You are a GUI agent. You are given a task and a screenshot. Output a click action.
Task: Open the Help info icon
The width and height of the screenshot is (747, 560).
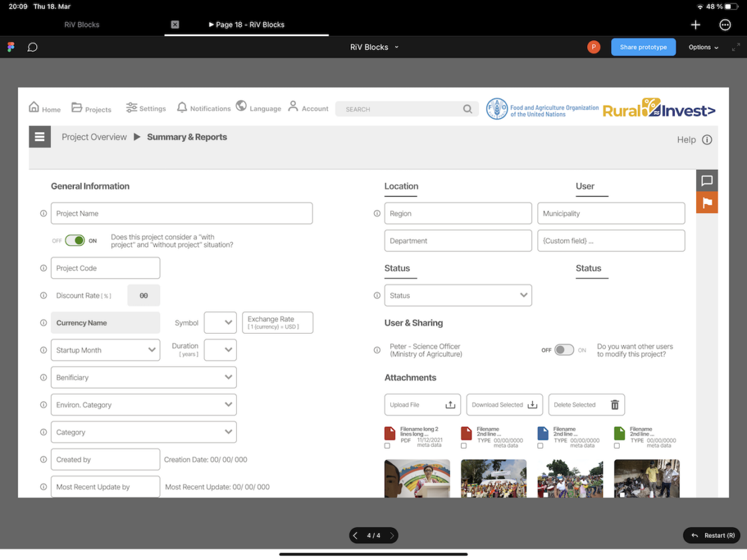(x=707, y=140)
